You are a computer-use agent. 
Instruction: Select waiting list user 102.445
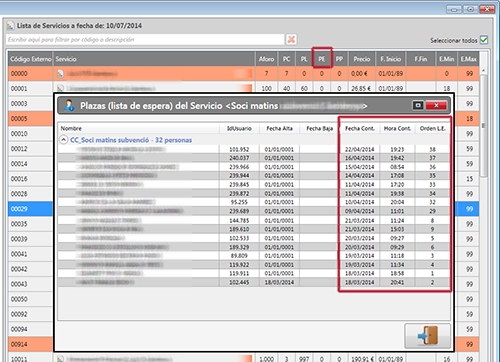254,282
